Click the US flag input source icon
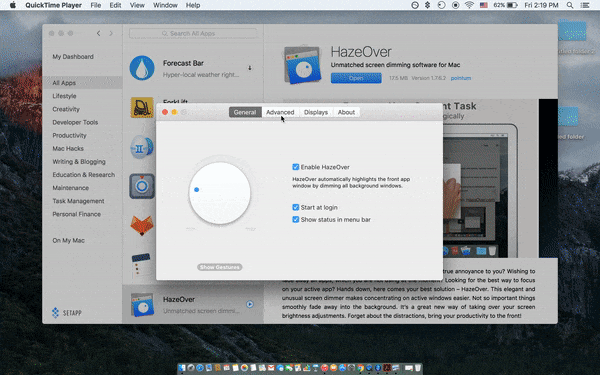The height and width of the screenshot is (375, 600). (484, 5)
